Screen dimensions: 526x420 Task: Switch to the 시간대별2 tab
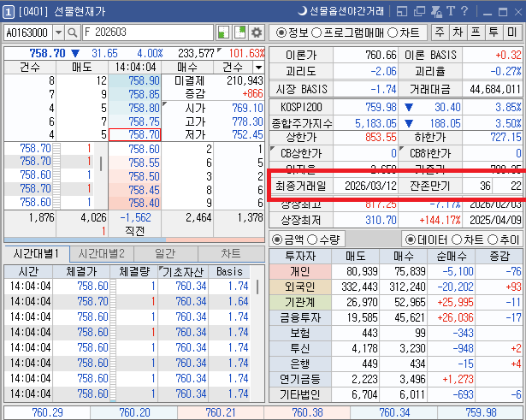click(102, 253)
